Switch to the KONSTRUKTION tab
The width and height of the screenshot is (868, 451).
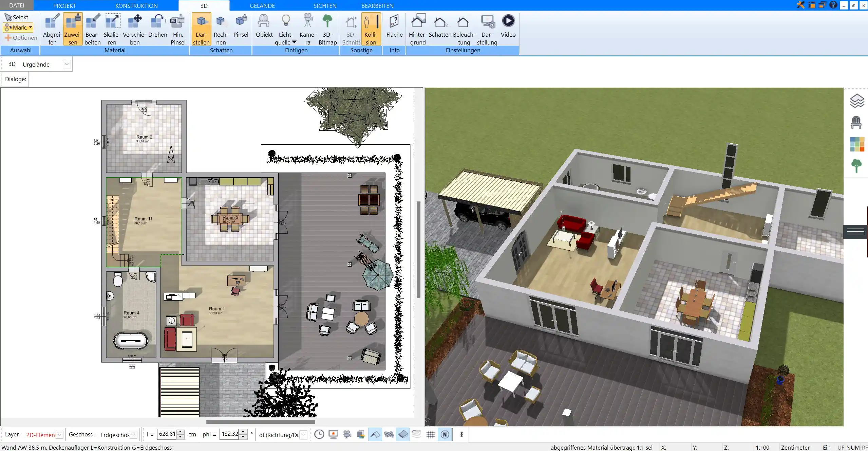point(136,5)
